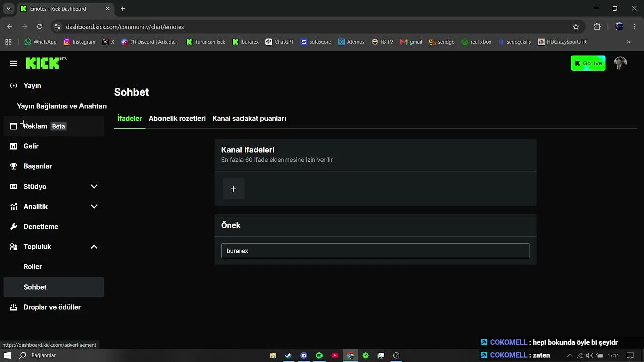Open the sendgb bookmark
The width and height of the screenshot is (644, 362).
pos(442,42)
